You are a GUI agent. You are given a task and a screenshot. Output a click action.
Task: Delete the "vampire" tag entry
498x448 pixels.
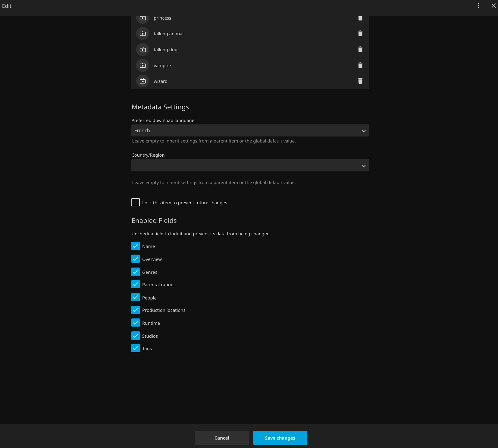point(360,65)
